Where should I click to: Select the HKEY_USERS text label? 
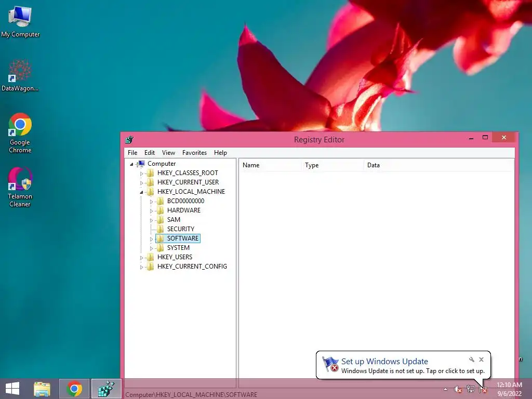coord(175,257)
